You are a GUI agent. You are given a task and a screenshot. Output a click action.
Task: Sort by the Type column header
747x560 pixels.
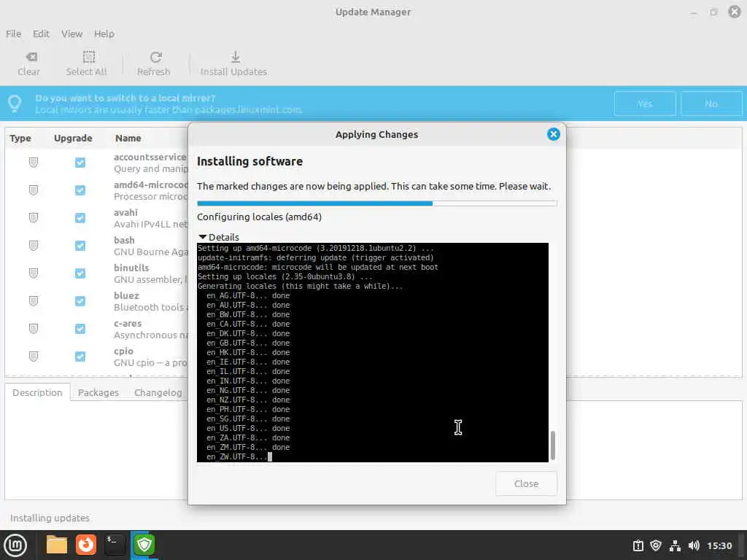point(20,138)
